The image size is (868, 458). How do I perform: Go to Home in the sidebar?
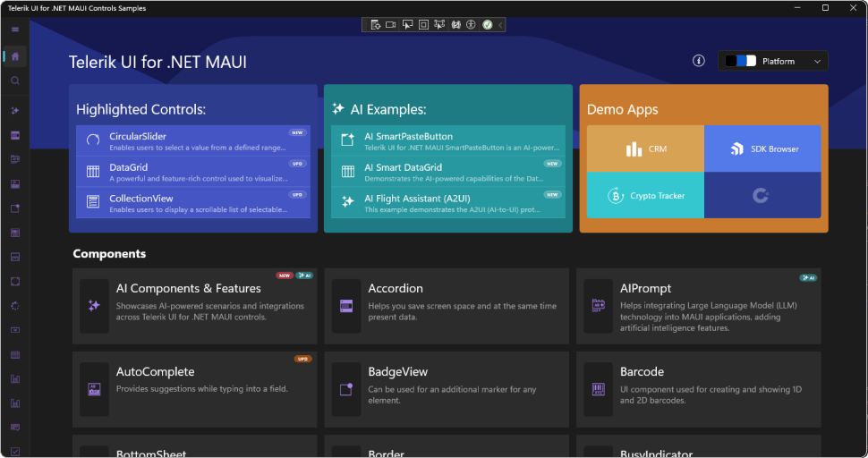15,55
